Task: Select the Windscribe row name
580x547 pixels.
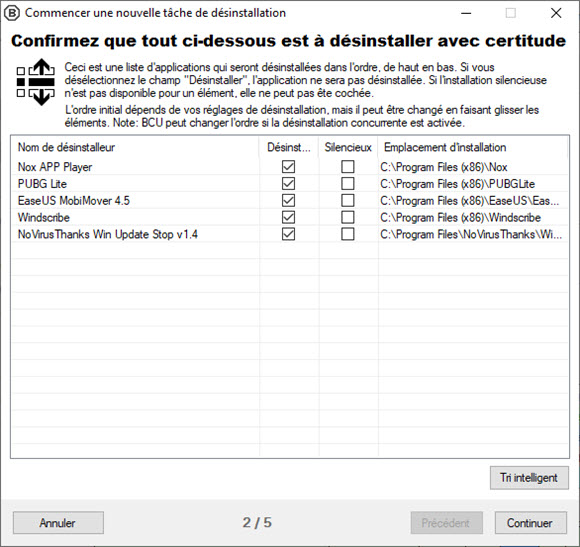Action: tap(44, 217)
